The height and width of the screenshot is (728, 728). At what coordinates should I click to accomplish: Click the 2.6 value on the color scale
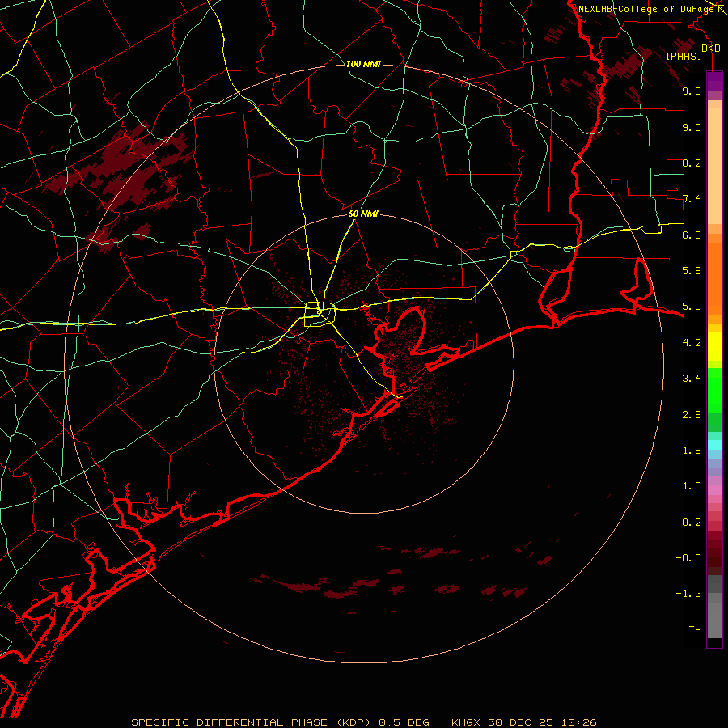(x=692, y=414)
